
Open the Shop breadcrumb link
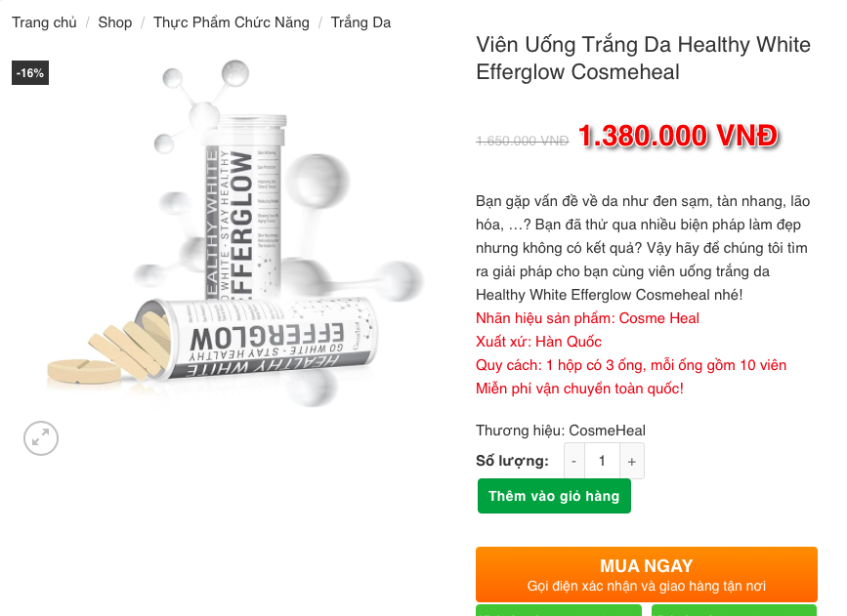click(115, 22)
